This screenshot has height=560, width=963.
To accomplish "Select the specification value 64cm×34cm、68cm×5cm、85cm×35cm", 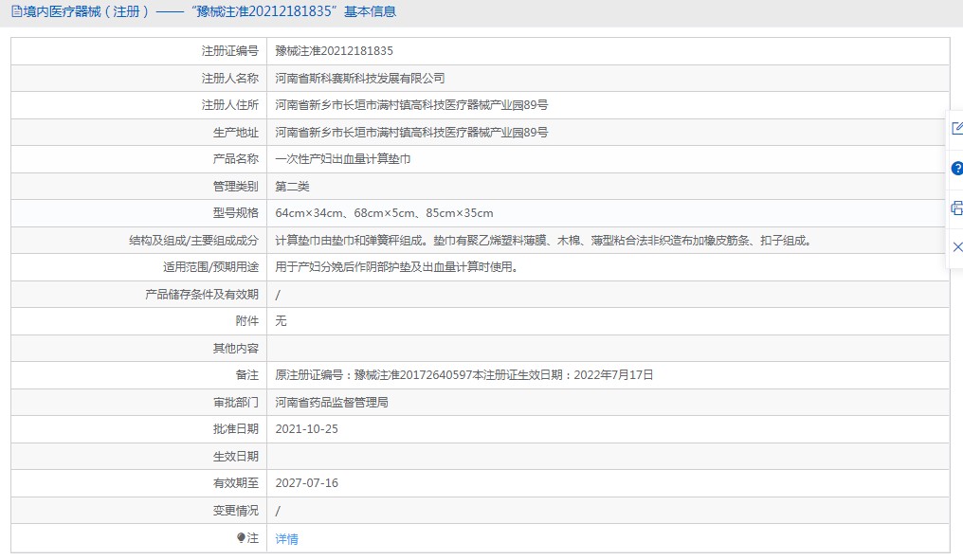I will 385,213.
